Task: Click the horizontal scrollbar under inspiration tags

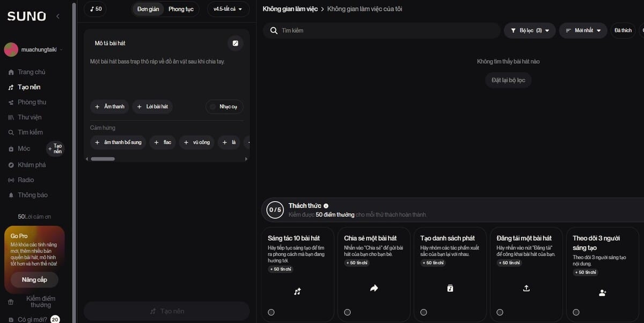Action: point(103,159)
